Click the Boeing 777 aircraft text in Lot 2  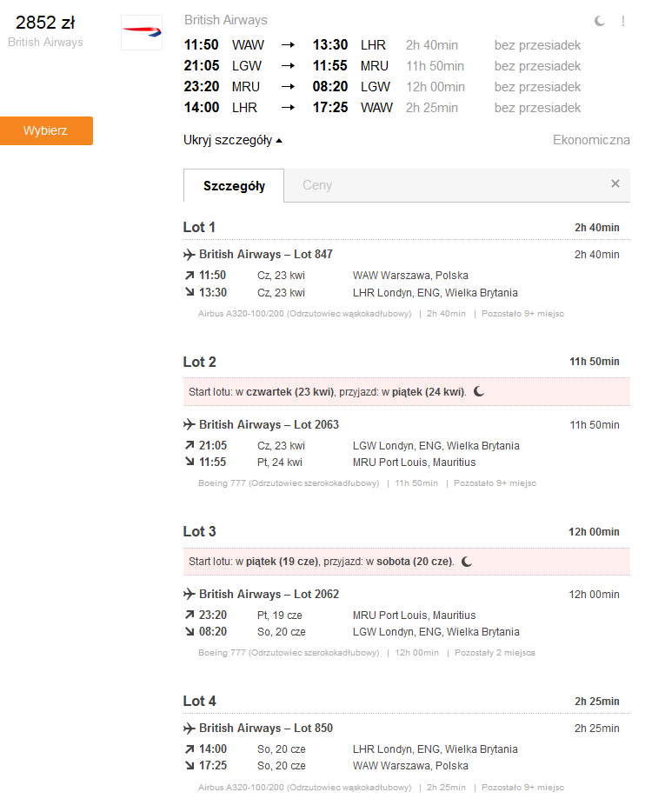289,483
